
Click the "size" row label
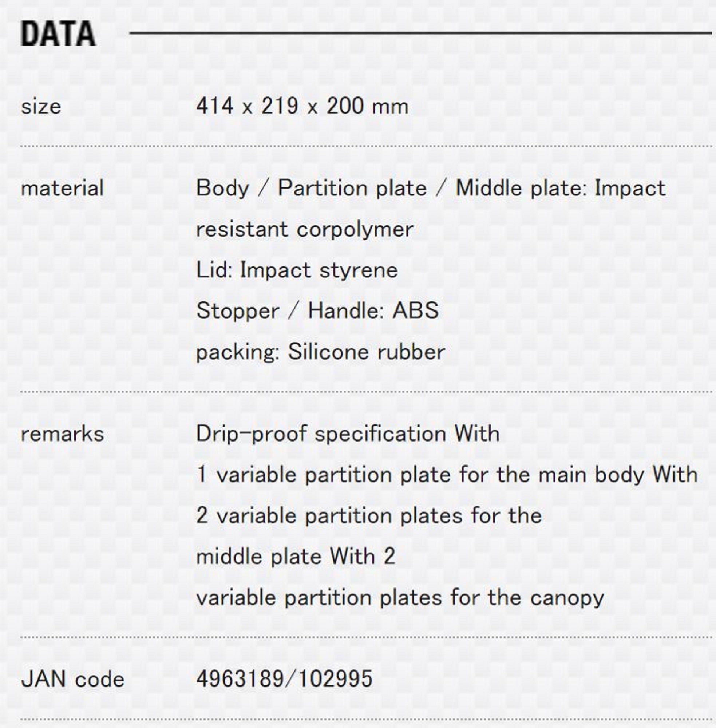[41, 107]
